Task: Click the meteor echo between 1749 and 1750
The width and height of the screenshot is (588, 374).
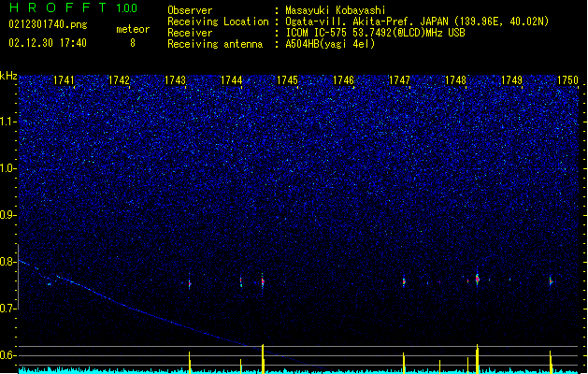Action: click(551, 281)
